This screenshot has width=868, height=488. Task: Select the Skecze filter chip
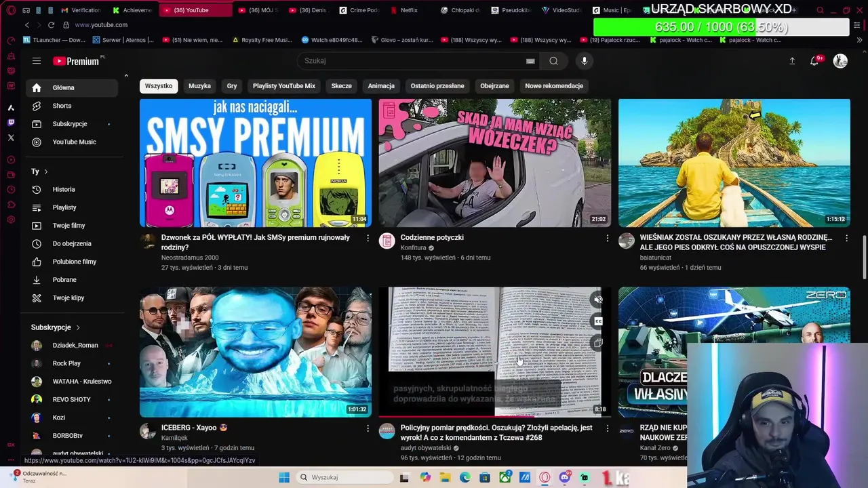pos(341,86)
